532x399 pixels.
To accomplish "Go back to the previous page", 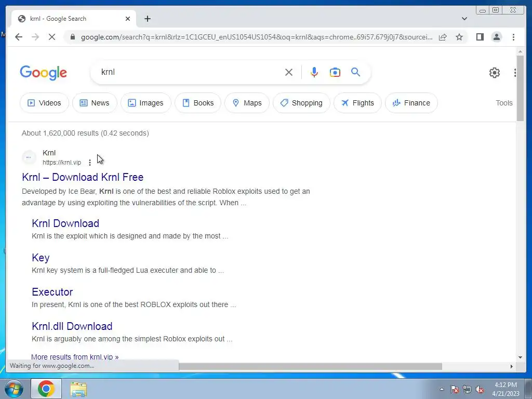I will pyautogui.click(x=19, y=37).
